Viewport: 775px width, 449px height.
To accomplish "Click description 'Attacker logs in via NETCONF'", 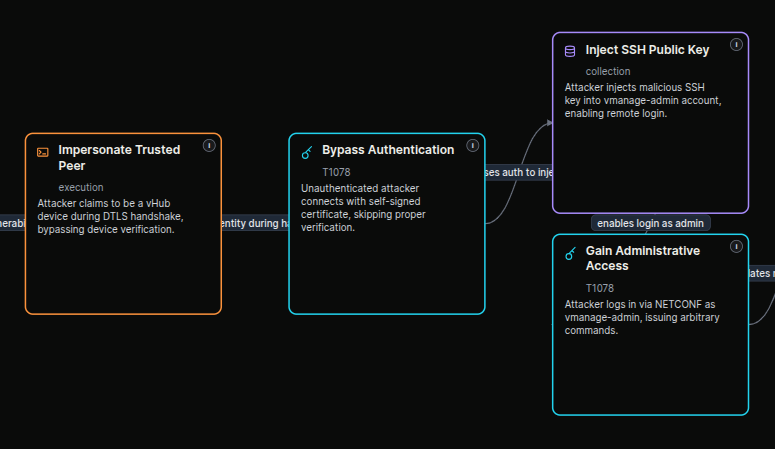I will coord(642,317).
